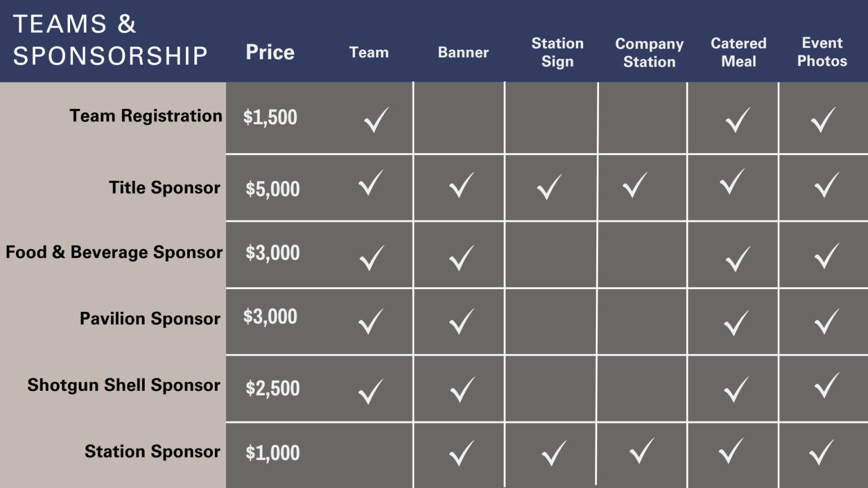Click the $1,000 Station Sponsor price
The image size is (868, 488).
coord(272,453)
